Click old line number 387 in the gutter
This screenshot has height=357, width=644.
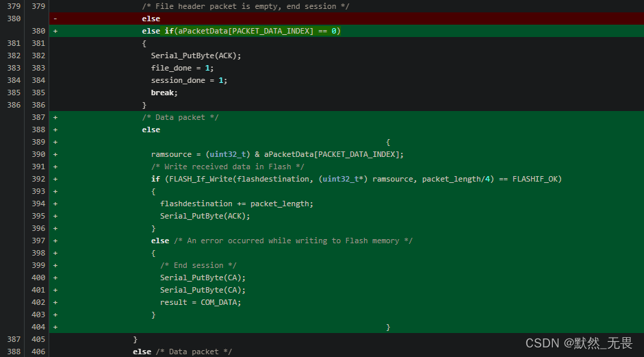click(14, 339)
